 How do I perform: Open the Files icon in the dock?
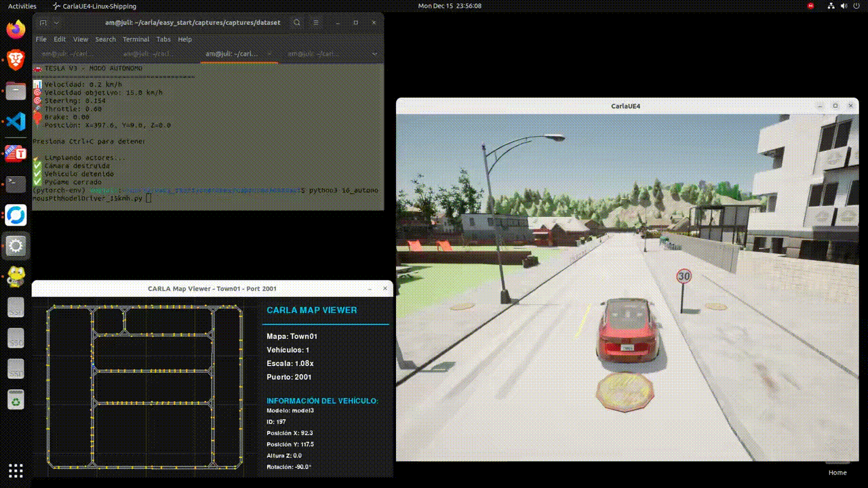click(15, 90)
